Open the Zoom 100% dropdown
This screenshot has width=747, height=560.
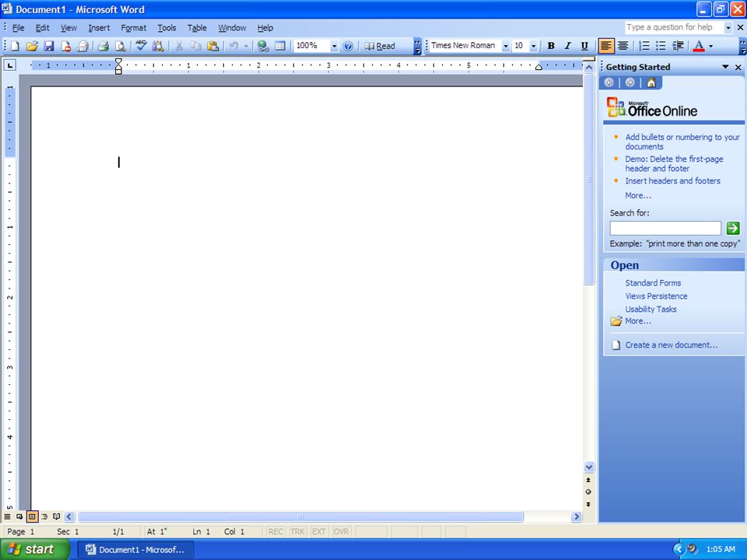[x=334, y=46]
